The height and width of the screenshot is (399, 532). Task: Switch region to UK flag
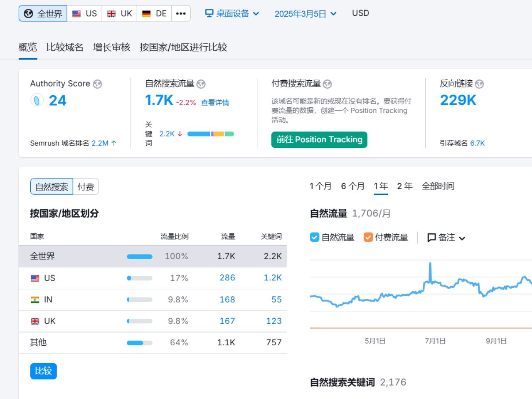119,13
